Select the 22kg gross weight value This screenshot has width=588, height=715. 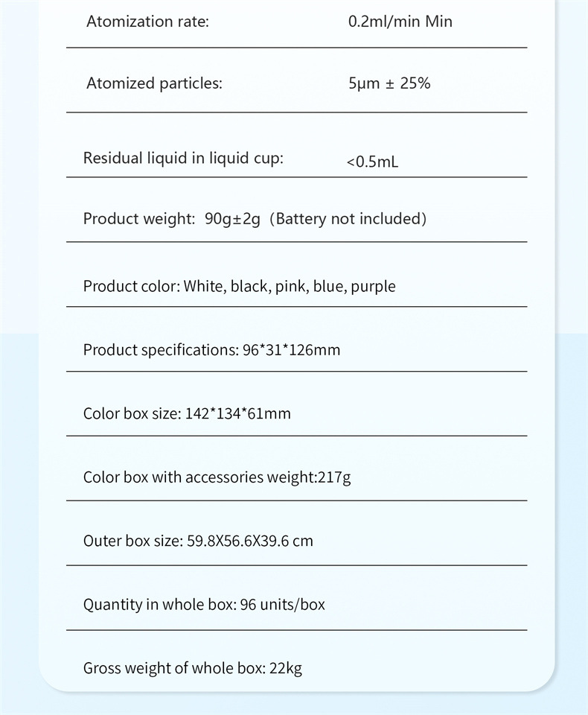pos(286,668)
